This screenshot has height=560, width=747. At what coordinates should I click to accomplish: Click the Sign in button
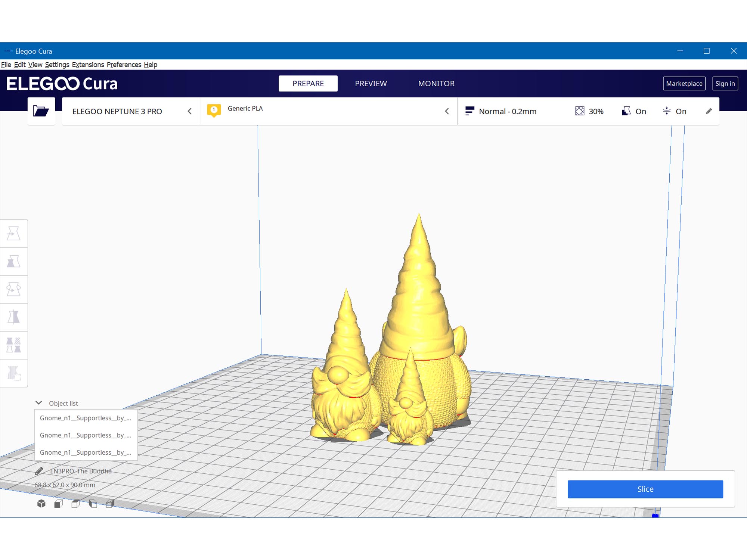[725, 84]
